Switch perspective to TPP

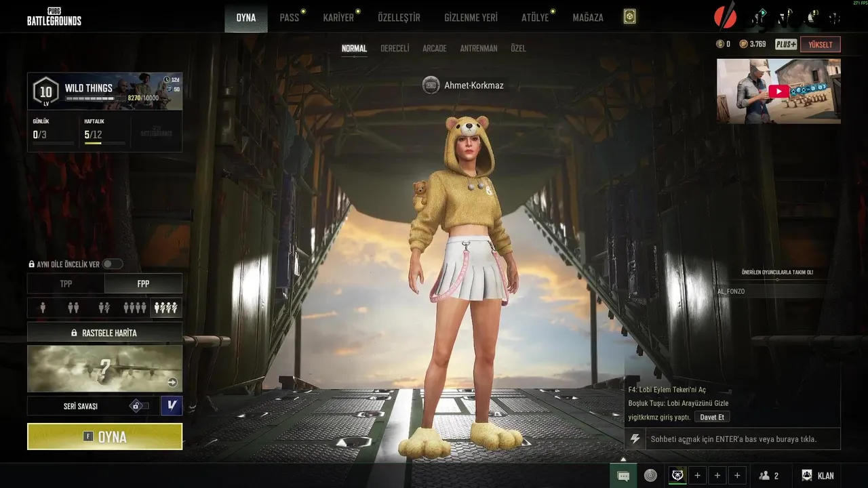[x=66, y=283]
